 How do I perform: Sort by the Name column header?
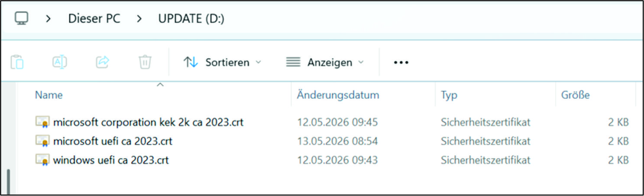click(49, 95)
